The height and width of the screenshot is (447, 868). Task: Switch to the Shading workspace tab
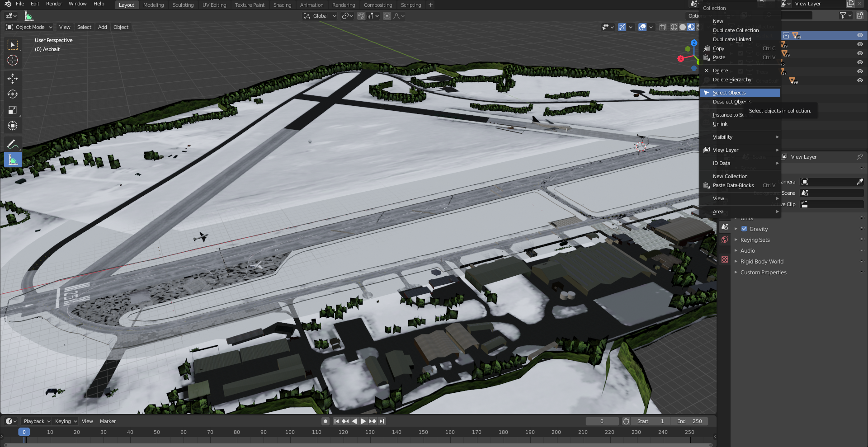(x=282, y=5)
